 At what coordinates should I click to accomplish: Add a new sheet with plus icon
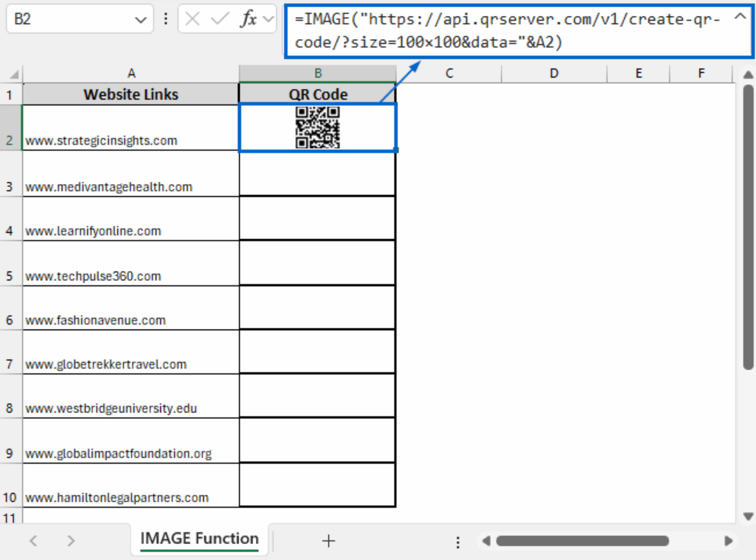coord(328,541)
